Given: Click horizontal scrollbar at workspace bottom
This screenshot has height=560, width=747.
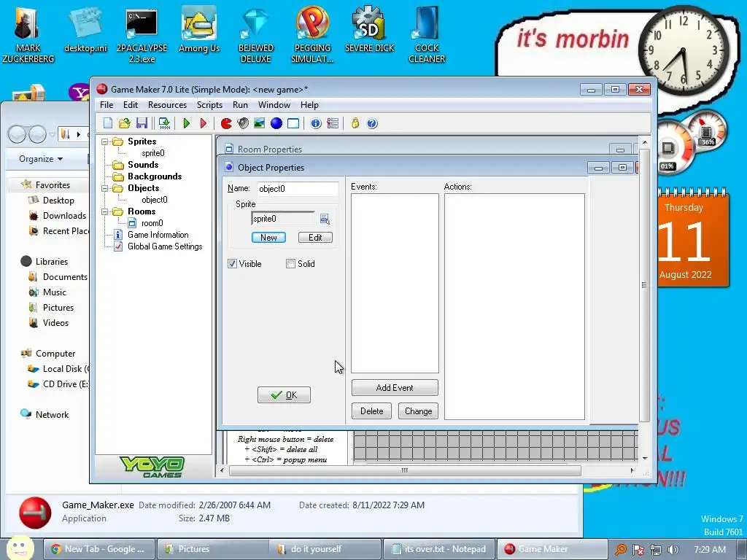Looking at the screenshot, I should [x=404, y=470].
